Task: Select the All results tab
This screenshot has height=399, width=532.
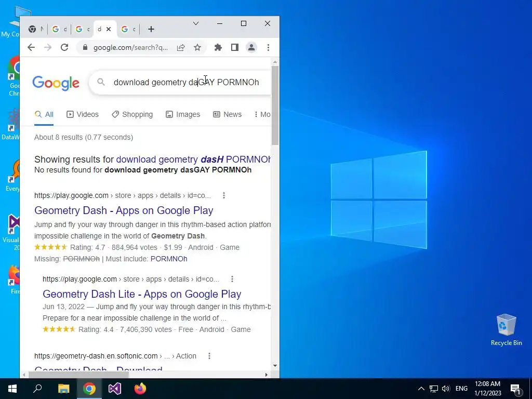Action: (x=44, y=114)
